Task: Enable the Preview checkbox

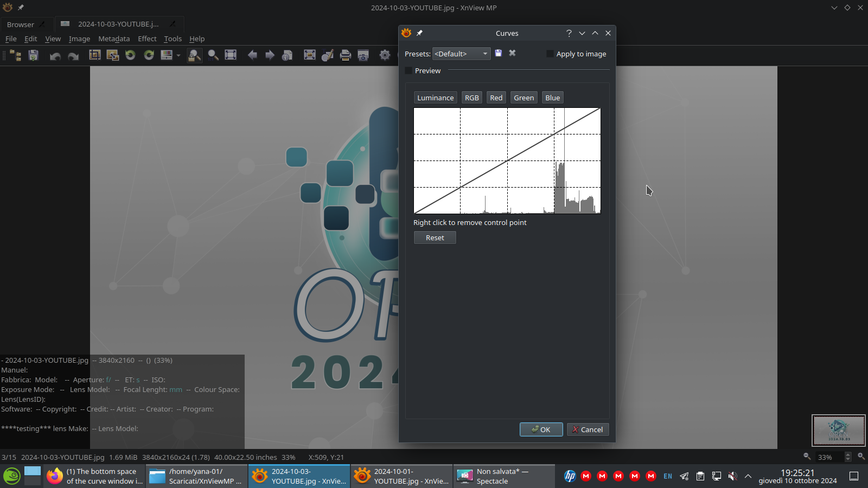Action: point(409,70)
